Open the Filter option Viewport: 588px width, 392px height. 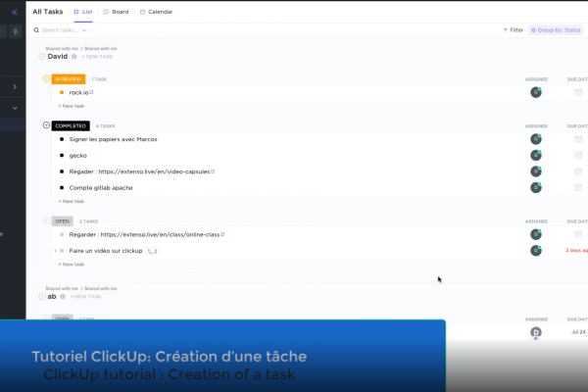(x=513, y=30)
